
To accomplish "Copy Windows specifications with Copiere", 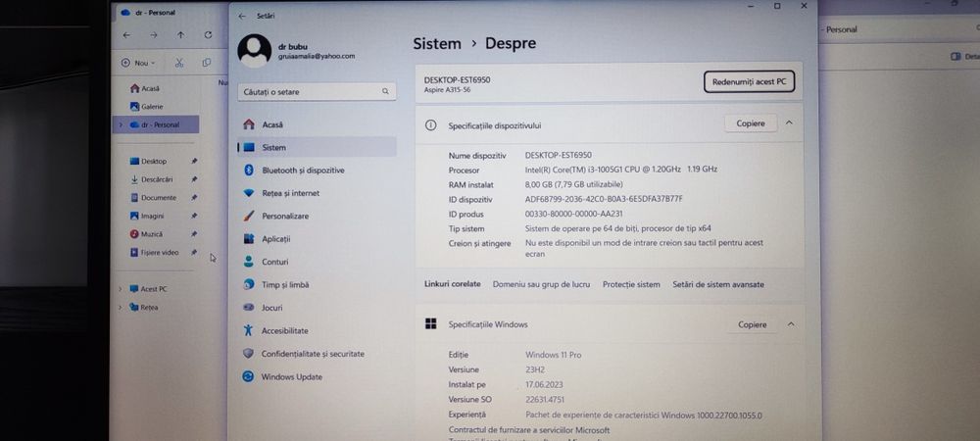I will click(x=752, y=324).
